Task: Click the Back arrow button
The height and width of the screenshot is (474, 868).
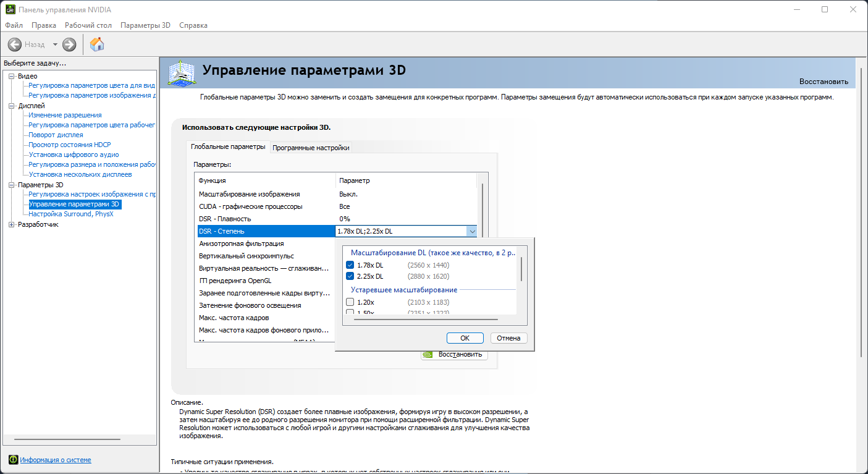Action: [14, 44]
